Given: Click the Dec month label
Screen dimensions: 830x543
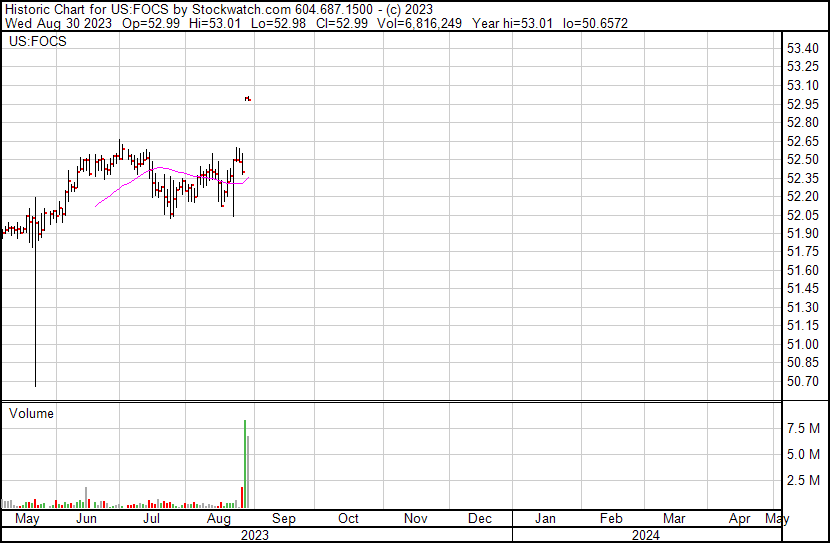Looking at the screenshot, I should 480,518.
